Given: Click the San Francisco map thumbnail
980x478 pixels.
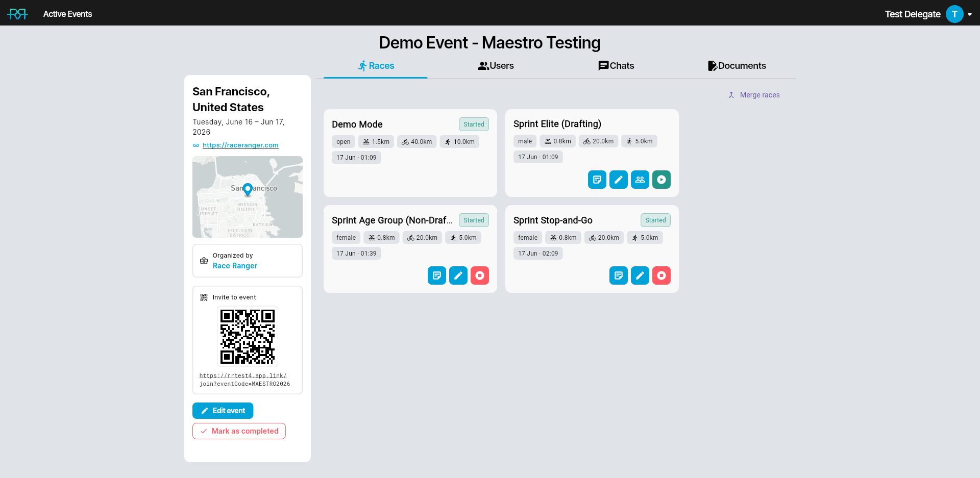Looking at the screenshot, I should [x=248, y=197].
